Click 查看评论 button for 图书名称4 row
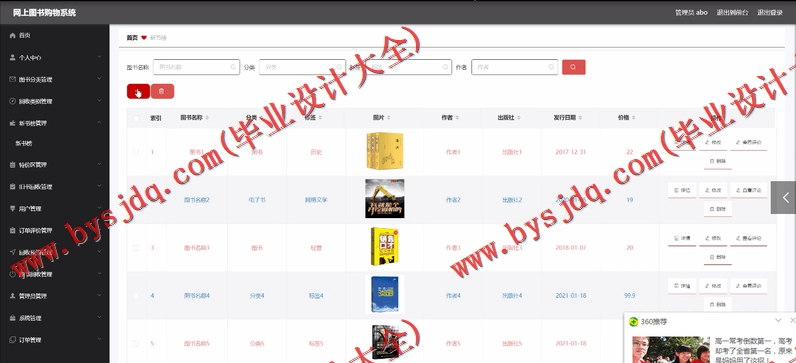This screenshot has width=796, height=363. 749,286
